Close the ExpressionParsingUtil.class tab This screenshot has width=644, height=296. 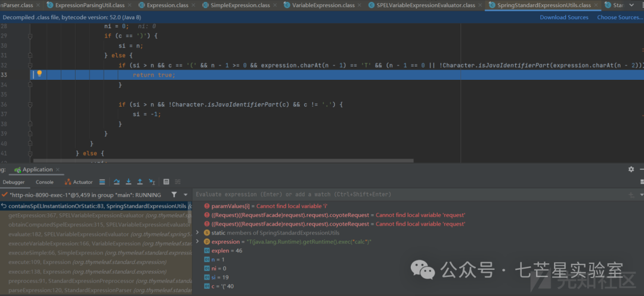click(130, 5)
